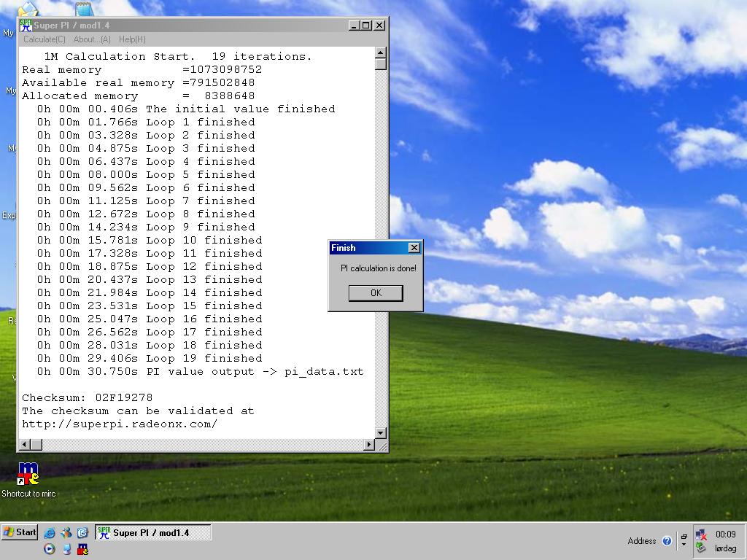Launch Windows Media Player from Quick Launch
Image resolution: width=747 pixels, height=560 pixels.
tap(49, 549)
